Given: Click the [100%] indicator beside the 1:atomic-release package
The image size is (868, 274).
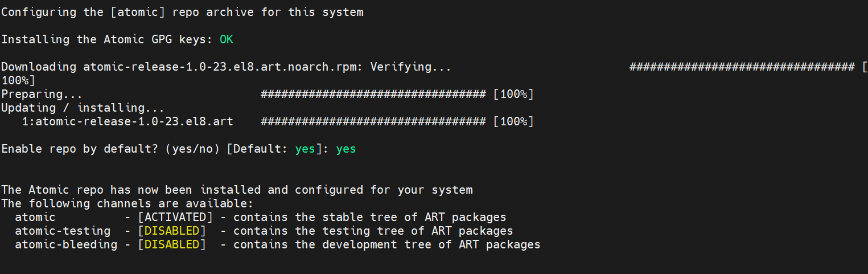Looking at the screenshot, I should pos(513,121).
